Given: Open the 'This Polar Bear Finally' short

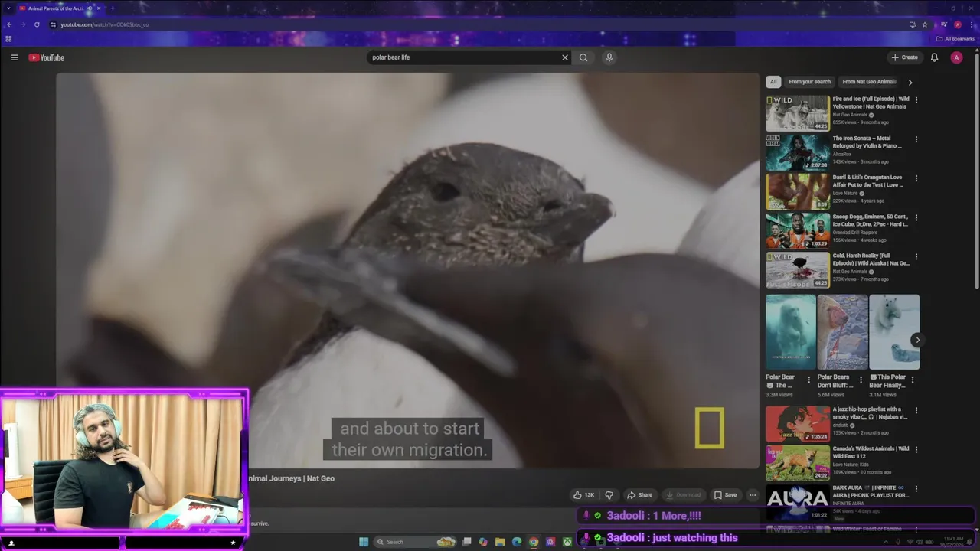Looking at the screenshot, I should pos(894,332).
